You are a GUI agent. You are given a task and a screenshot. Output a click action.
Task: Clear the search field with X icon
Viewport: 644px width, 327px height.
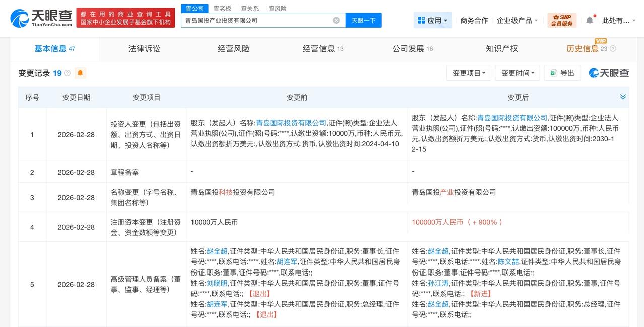tap(336, 20)
